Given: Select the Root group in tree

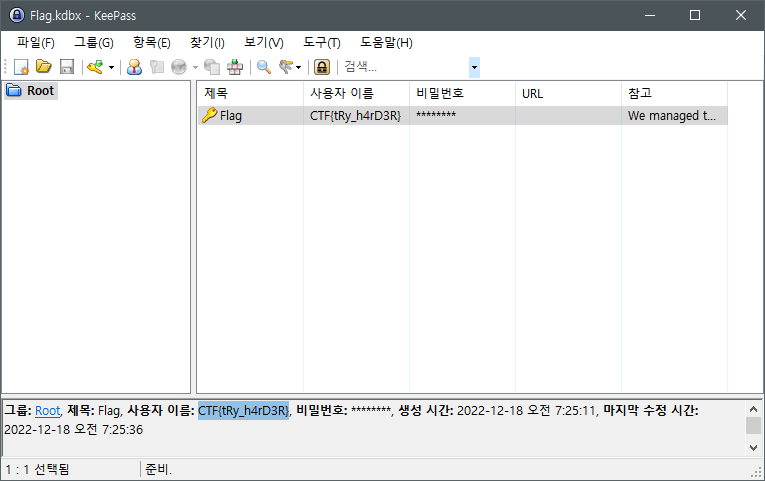Looking at the screenshot, I should 31,91.
